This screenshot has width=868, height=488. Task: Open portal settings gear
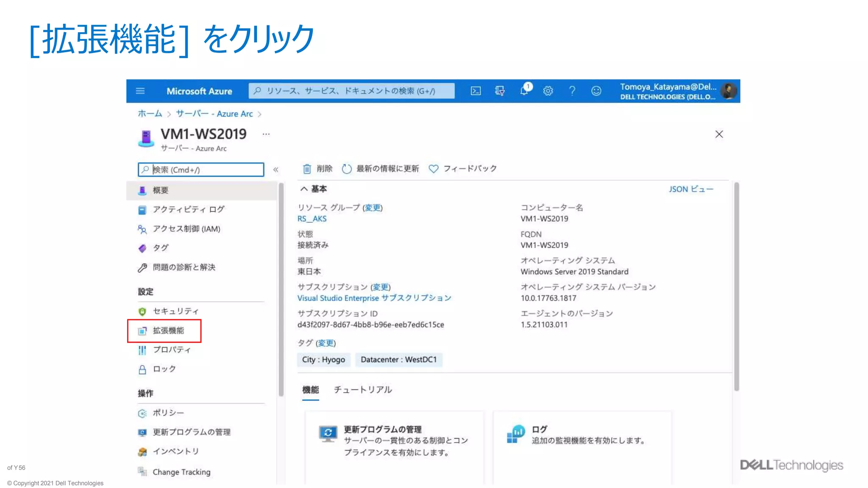548,91
